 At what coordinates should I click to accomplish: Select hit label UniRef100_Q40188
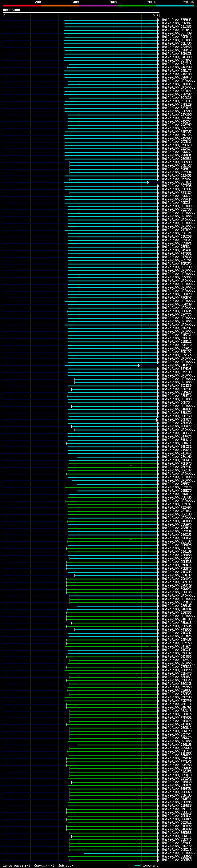point(176,74)
